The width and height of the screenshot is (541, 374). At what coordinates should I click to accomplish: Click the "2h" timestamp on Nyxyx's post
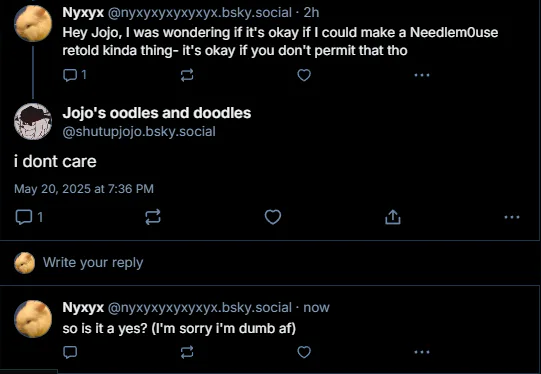pos(311,12)
